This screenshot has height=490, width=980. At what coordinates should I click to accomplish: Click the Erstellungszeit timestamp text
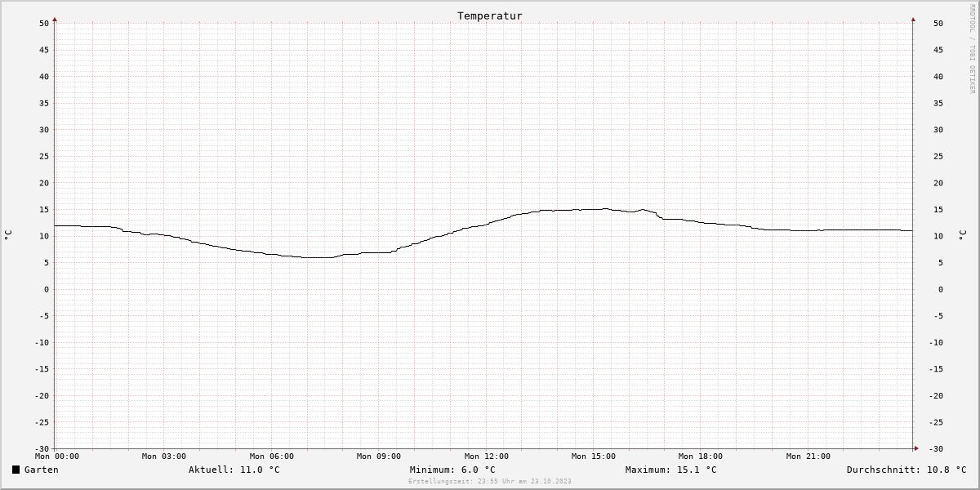pyautogui.click(x=490, y=481)
